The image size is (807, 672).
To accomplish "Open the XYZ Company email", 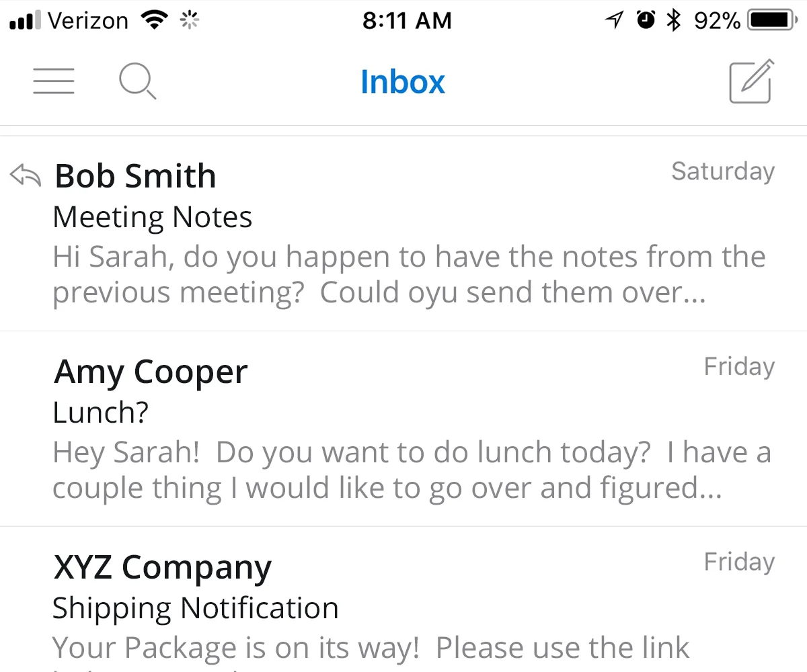I will coord(403,599).
